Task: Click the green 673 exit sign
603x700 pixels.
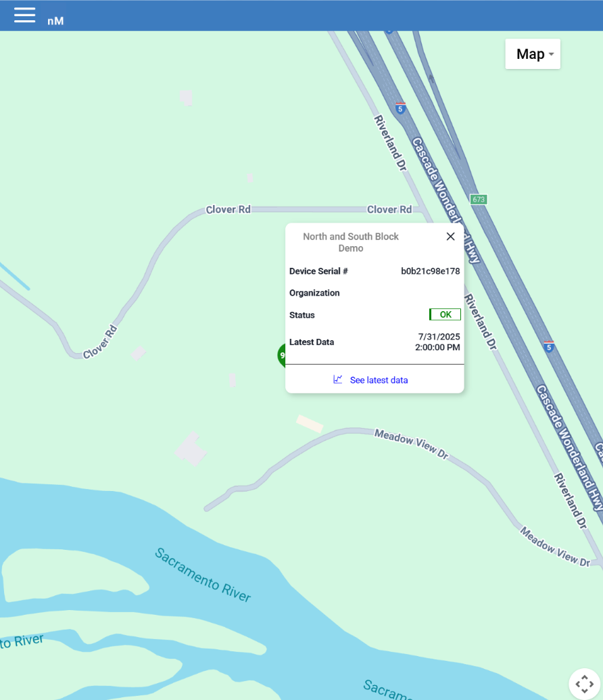Action: (479, 199)
